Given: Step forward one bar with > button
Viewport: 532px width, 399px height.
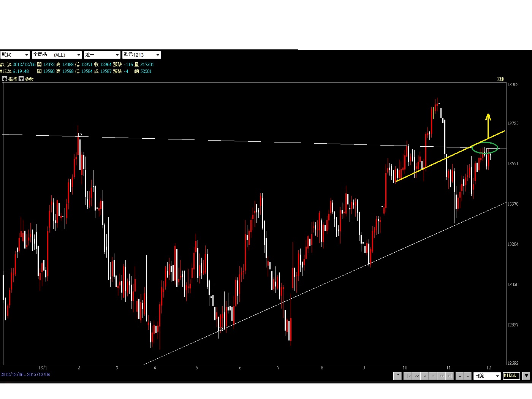Looking at the screenshot, I should tap(433, 376).
